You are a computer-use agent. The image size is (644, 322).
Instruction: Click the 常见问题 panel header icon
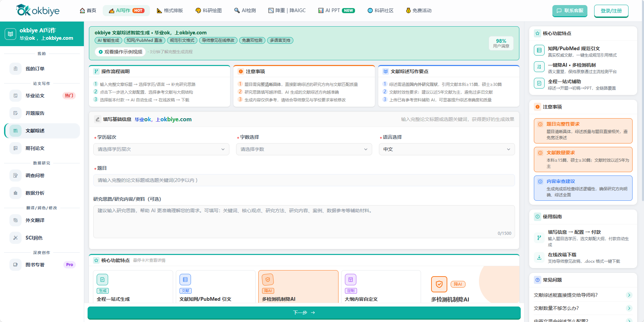pyautogui.click(x=538, y=280)
